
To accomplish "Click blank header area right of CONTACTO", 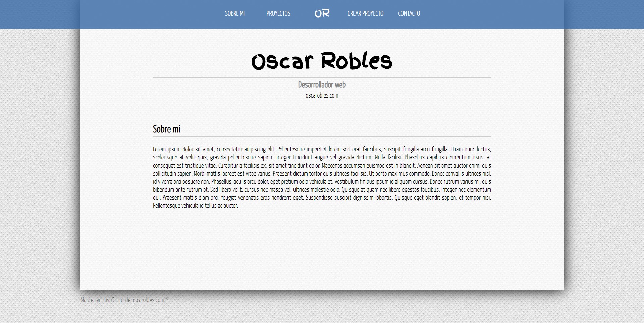I will click(486, 13).
